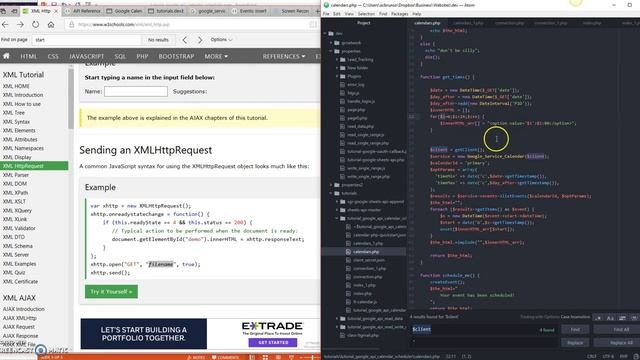Open the Find on page Options dropdown

pyautogui.click(x=221, y=40)
